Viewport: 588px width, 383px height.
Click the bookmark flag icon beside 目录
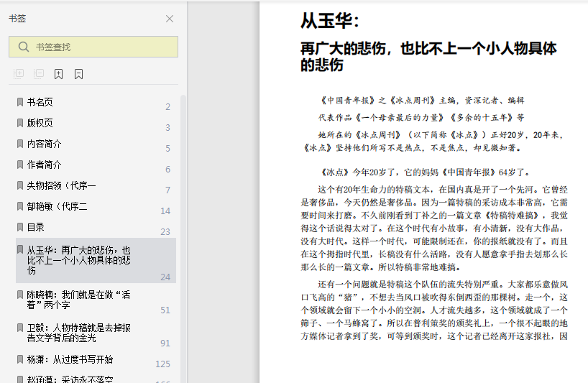click(20, 227)
